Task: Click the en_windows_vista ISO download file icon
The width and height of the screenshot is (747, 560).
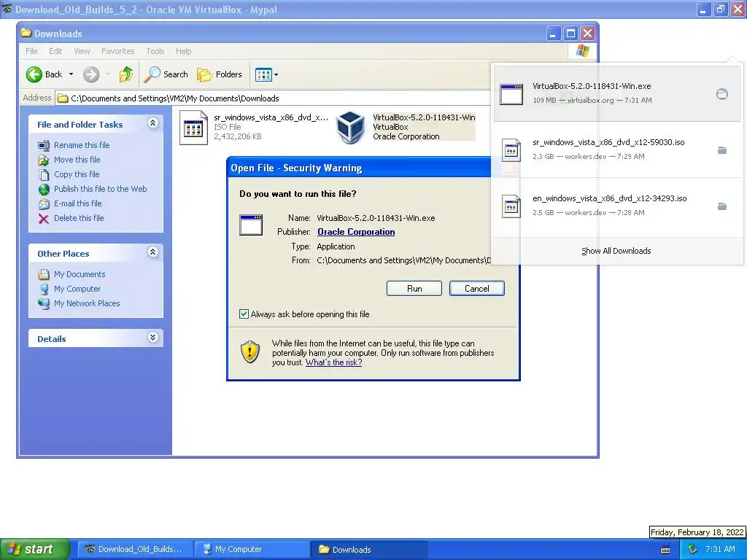Action: point(511,206)
